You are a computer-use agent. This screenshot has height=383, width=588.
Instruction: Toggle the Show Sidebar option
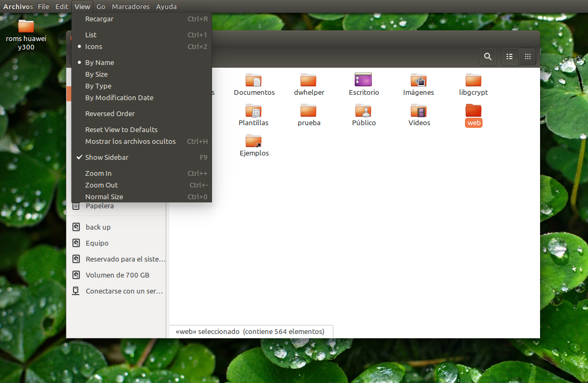(x=107, y=158)
